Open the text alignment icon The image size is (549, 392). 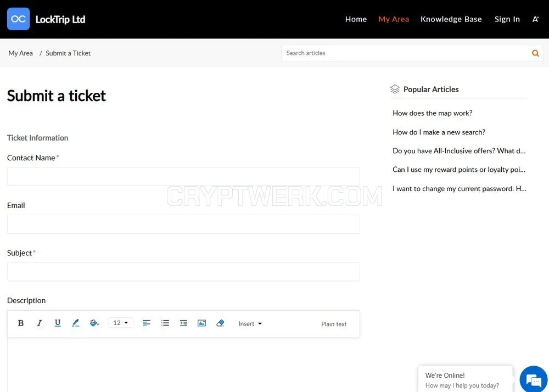pos(147,323)
